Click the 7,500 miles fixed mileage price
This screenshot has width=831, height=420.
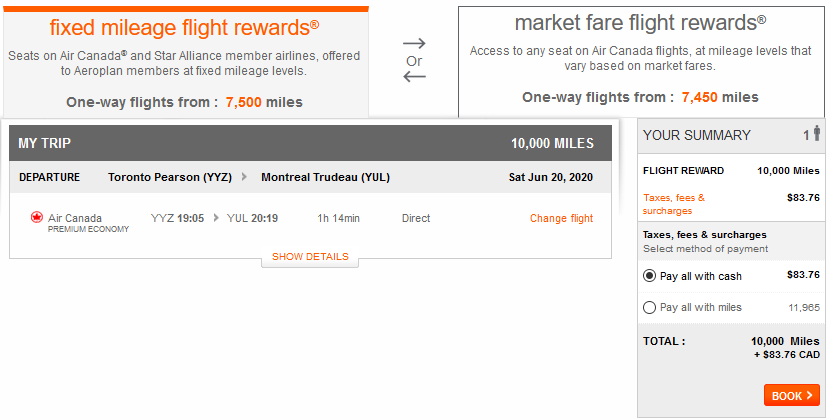264,102
